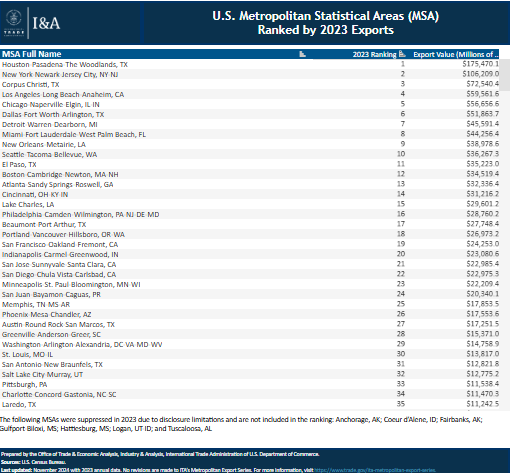Select Phoenix Mesa Chandler, AZ row

pos(250,314)
